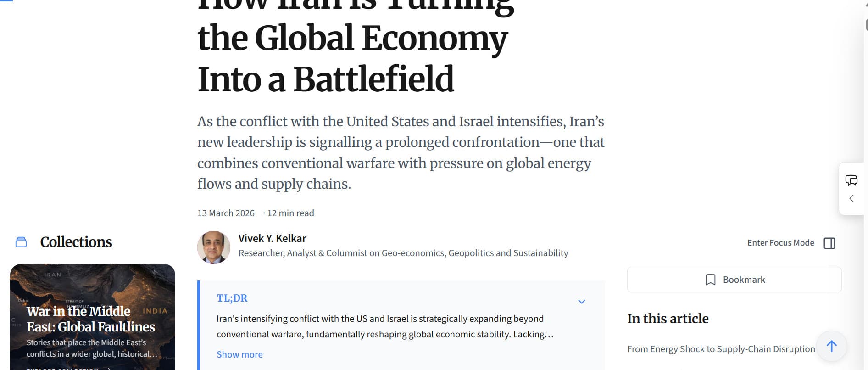Jump to 'From Energy Shock to Supply-Chain Disruption'
Screen dimensions: 868x370
[x=721, y=349]
